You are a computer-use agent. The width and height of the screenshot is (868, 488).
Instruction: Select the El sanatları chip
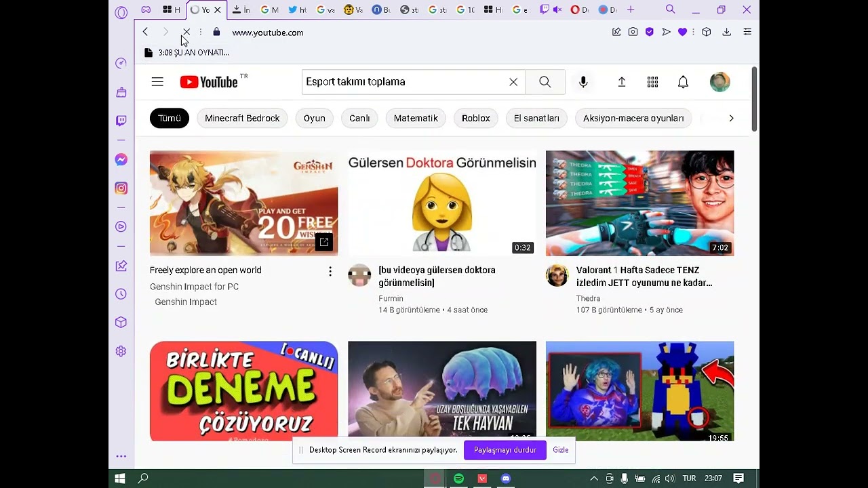tap(536, 118)
